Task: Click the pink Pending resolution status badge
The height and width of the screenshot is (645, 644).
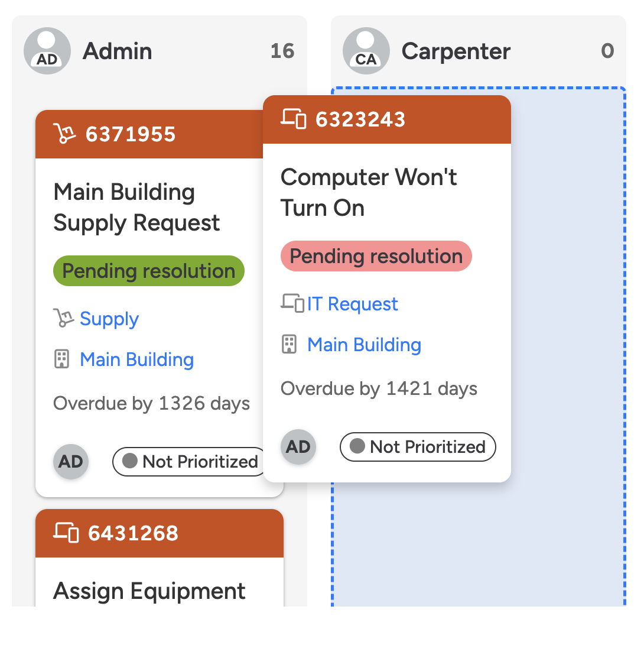Action: (376, 257)
